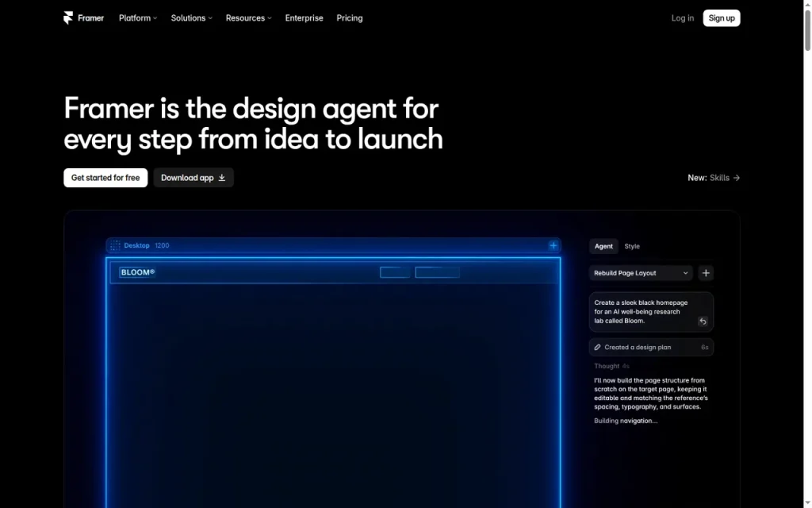Go to the Enterprise page

click(304, 18)
